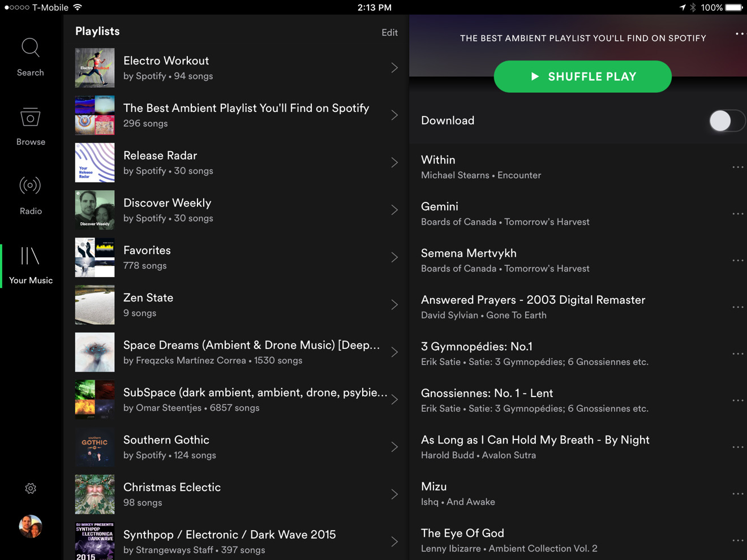Expand Space Dreams playlist chevron
This screenshot has height=560, width=747.
pos(394,352)
